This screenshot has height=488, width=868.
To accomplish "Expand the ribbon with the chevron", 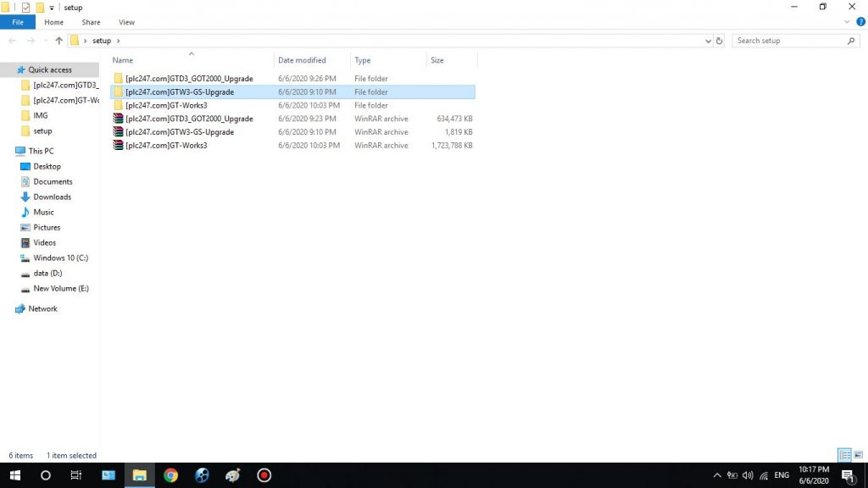I will (847, 22).
